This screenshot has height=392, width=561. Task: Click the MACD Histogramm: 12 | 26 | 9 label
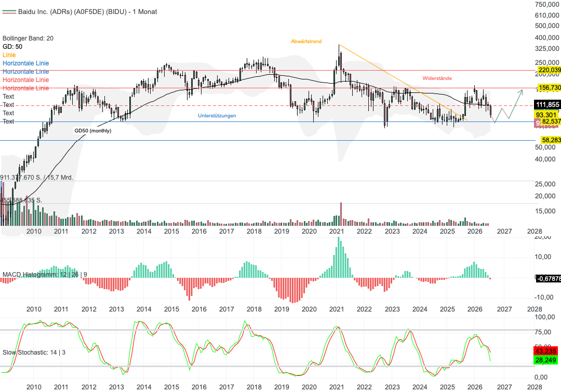pyautogui.click(x=45, y=275)
